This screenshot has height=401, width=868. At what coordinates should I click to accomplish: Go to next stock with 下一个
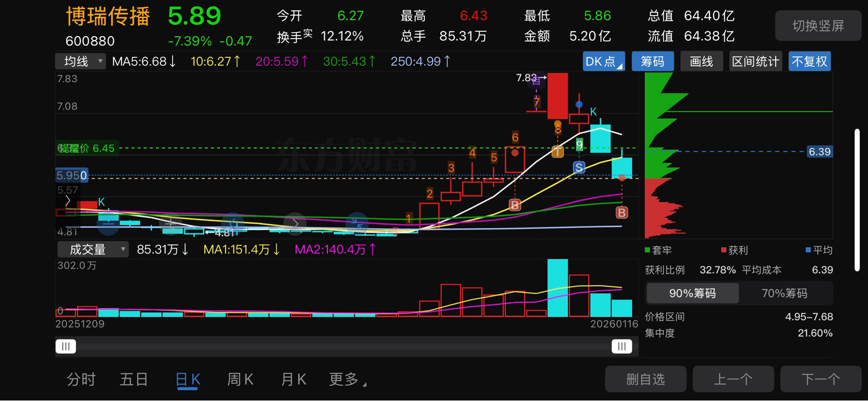(x=821, y=379)
